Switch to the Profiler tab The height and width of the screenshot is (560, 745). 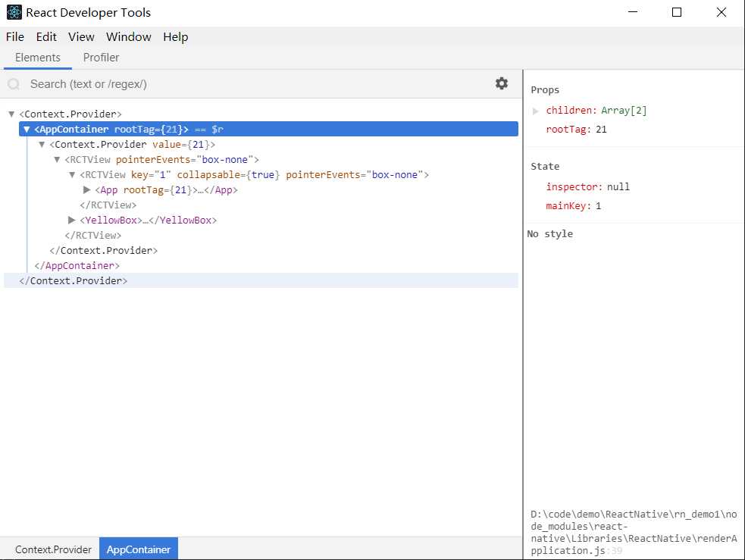(x=101, y=58)
